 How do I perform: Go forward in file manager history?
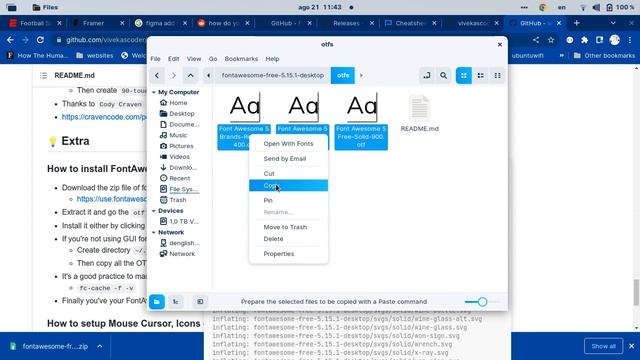(173, 76)
